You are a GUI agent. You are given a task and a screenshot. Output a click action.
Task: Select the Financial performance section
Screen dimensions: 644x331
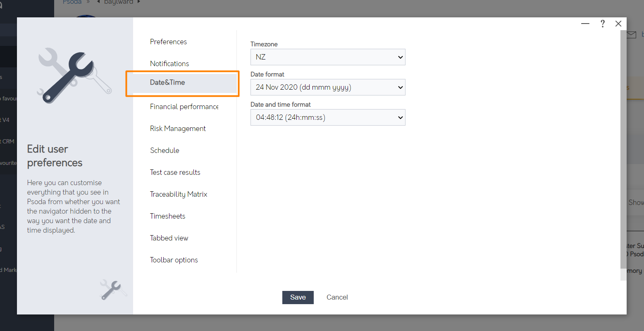coord(184,106)
